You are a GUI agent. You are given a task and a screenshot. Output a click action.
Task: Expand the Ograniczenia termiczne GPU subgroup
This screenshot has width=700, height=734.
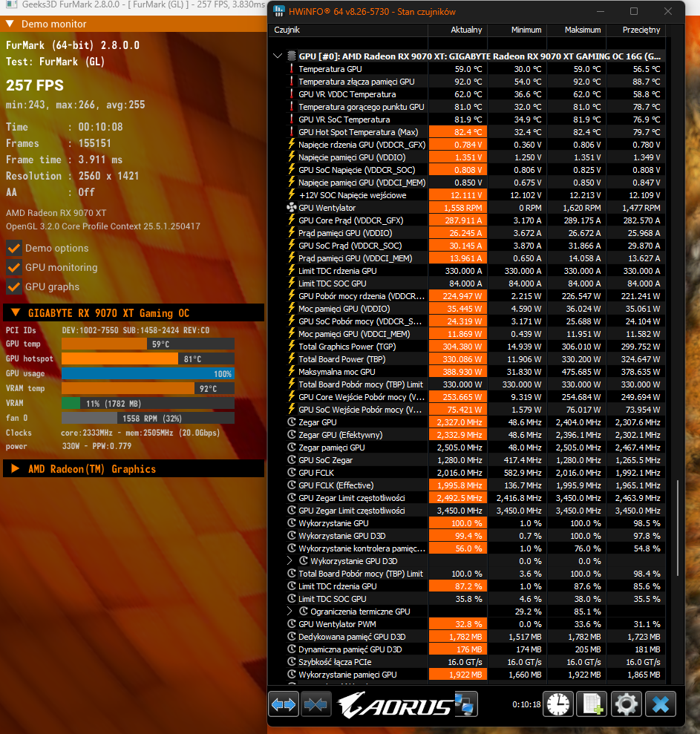tap(290, 612)
